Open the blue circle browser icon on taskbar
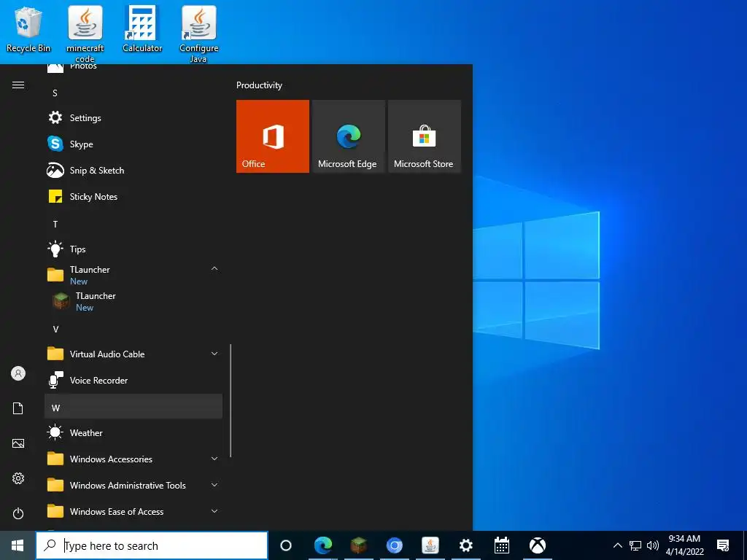The image size is (747, 560). click(395, 545)
